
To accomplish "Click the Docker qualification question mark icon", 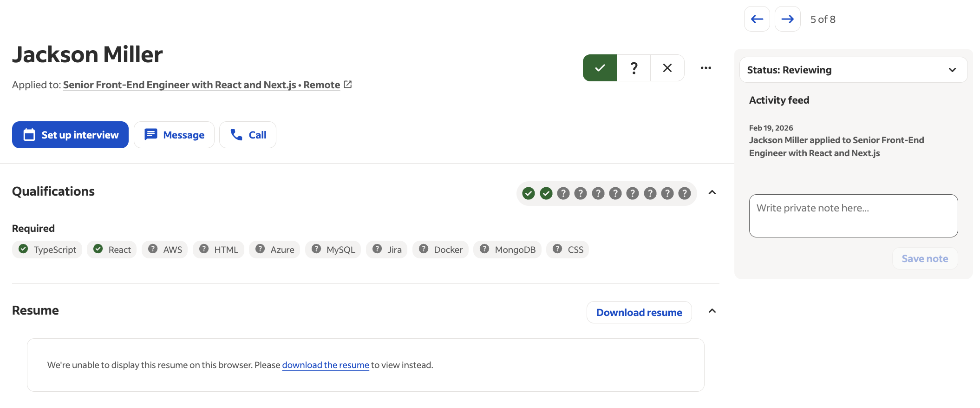I will 423,249.
